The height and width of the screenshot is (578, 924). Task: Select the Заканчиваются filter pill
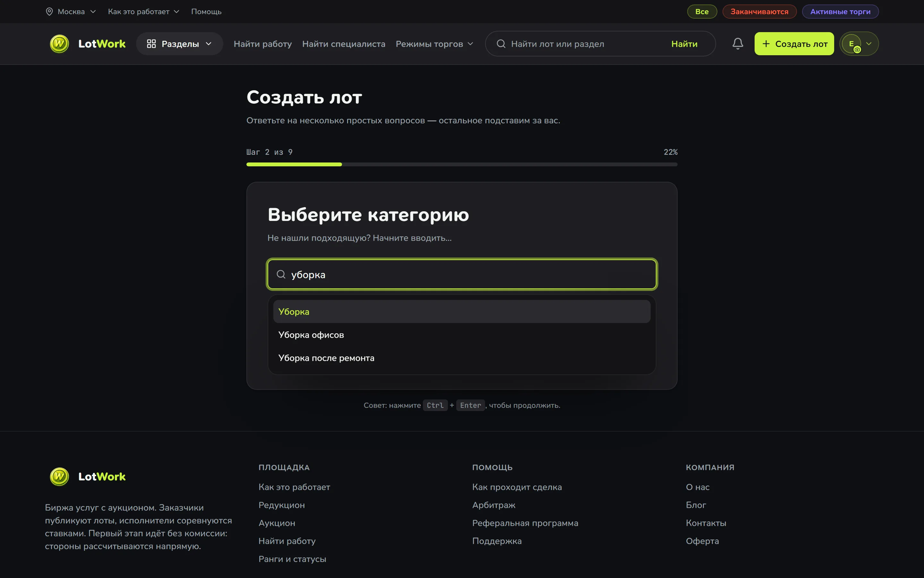(x=759, y=12)
